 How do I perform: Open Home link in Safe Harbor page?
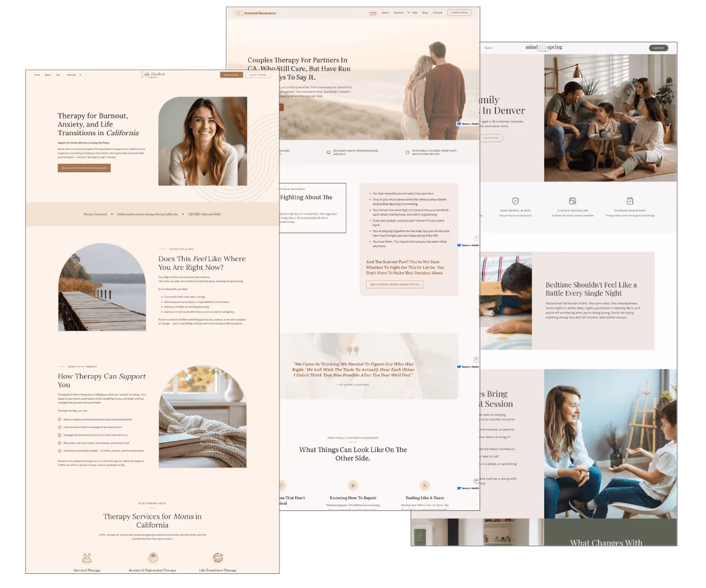(37, 75)
